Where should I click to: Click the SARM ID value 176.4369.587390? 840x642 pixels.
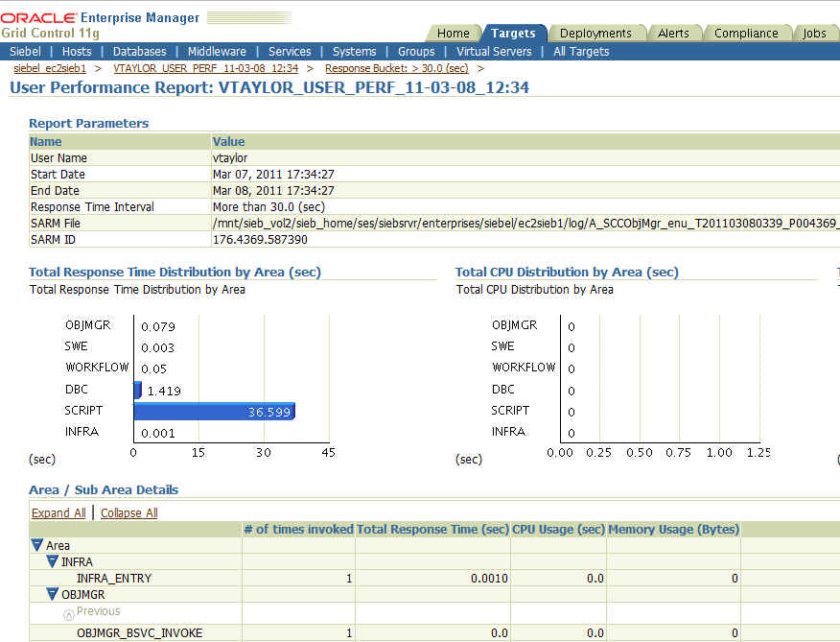[x=260, y=240]
